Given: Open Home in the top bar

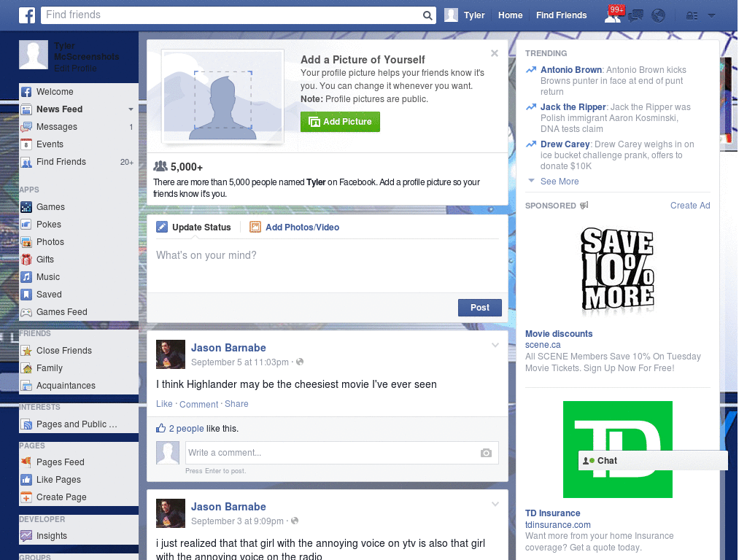Looking at the screenshot, I should [510, 15].
